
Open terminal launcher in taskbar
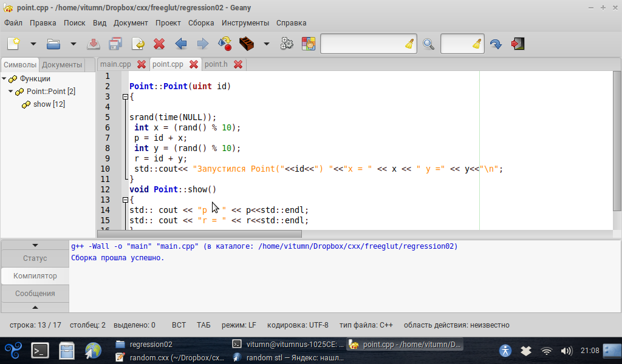(40, 351)
